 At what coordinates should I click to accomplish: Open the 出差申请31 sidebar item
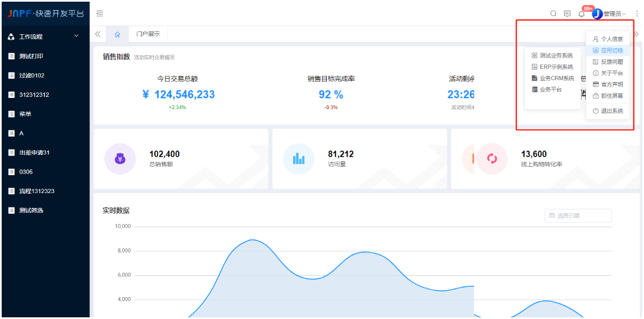pyautogui.click(x=45, y=153)
